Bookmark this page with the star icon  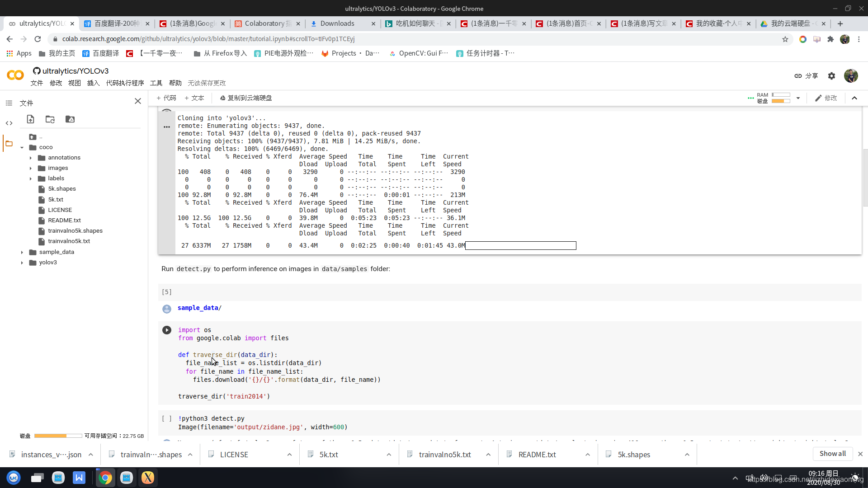click(785, 39)
